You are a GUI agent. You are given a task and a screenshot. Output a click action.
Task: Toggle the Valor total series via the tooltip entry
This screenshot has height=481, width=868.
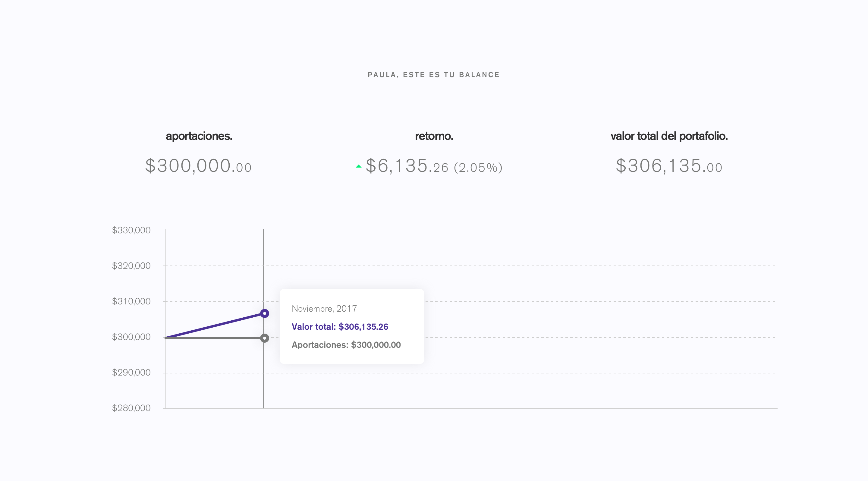coord(340,326)
